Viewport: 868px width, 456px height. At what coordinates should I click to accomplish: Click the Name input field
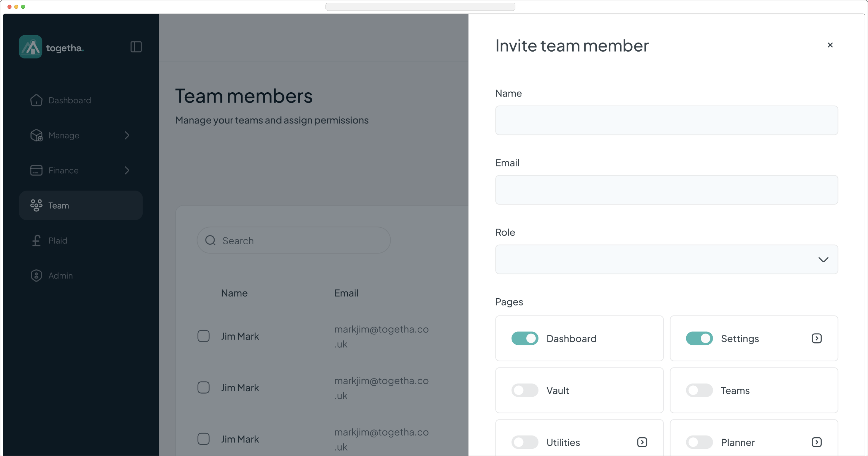666,120
